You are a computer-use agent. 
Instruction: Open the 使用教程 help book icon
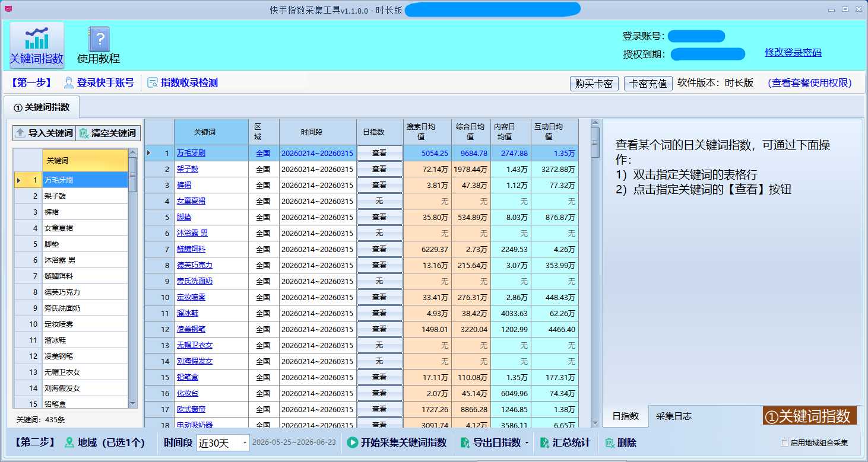(x=99, y=45)
